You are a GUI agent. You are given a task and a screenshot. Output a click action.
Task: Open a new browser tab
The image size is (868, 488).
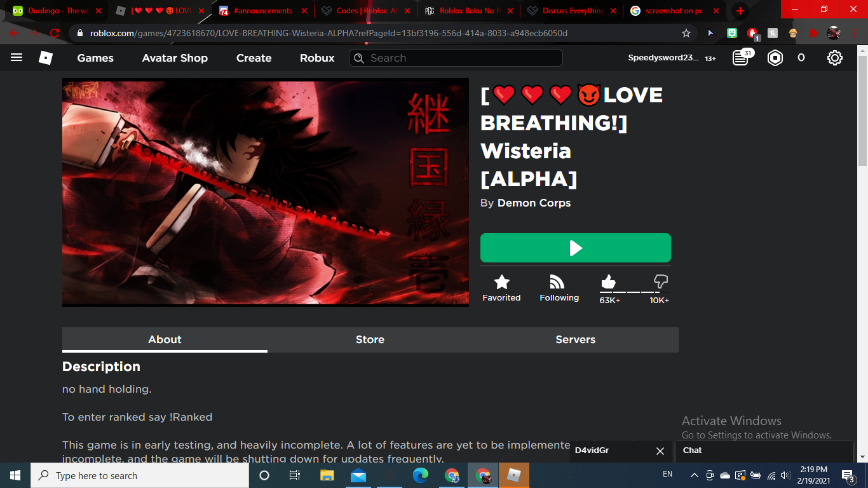point(740,11)
